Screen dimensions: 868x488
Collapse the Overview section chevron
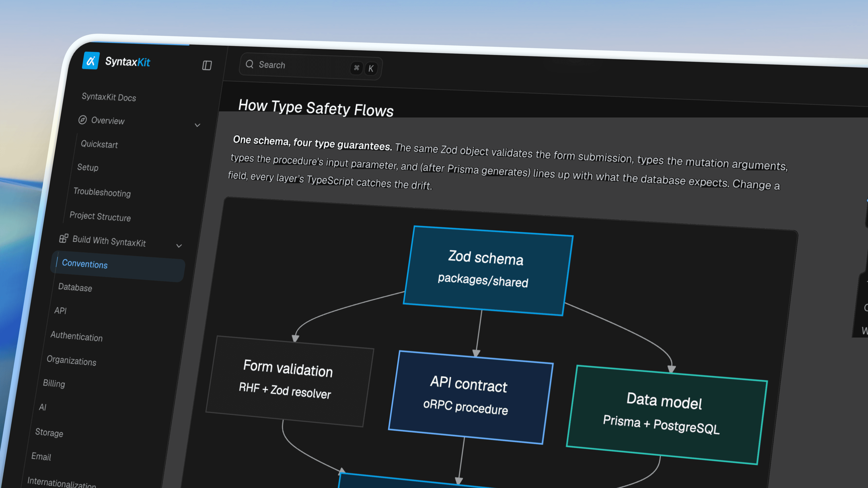[198, 125]
